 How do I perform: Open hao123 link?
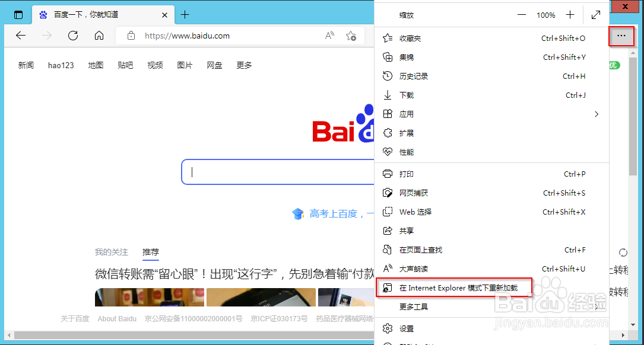coord(61,65)
